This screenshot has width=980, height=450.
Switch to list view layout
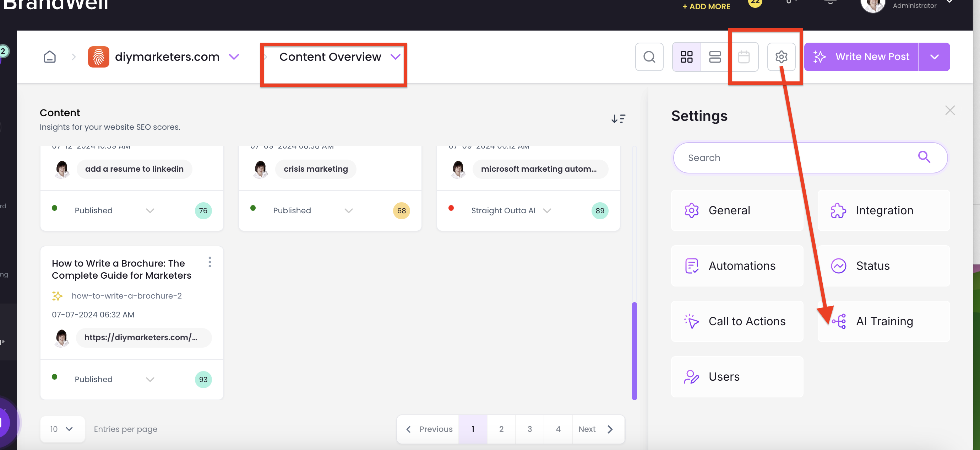click(715, 57)
